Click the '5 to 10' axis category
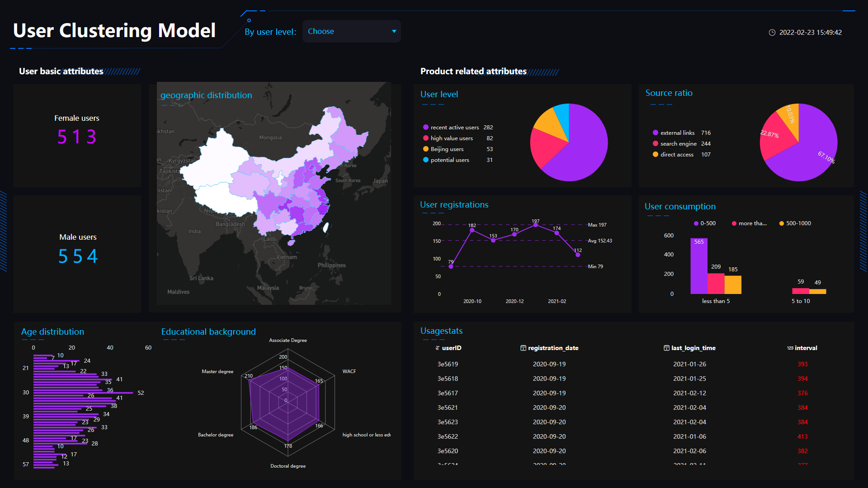868x488 pixels. (x=801, y=301)
